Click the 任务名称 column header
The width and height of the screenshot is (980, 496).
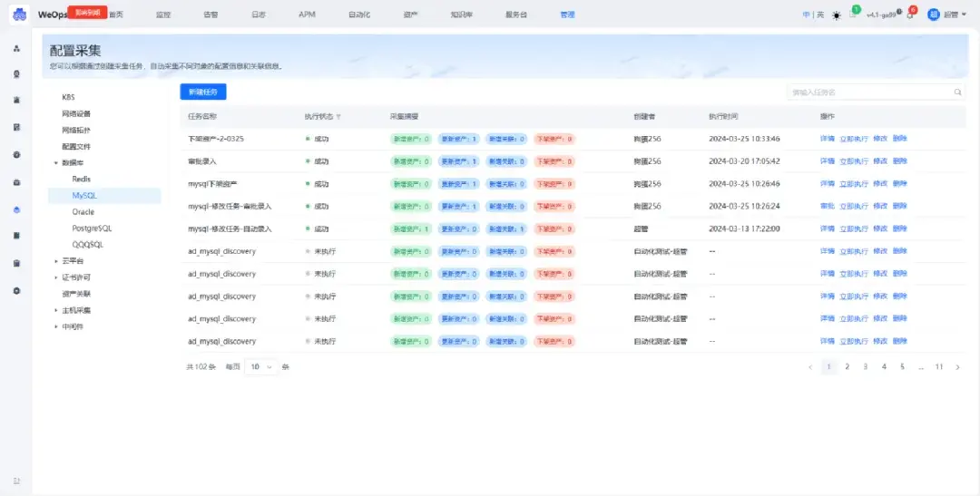coord(202,117)
